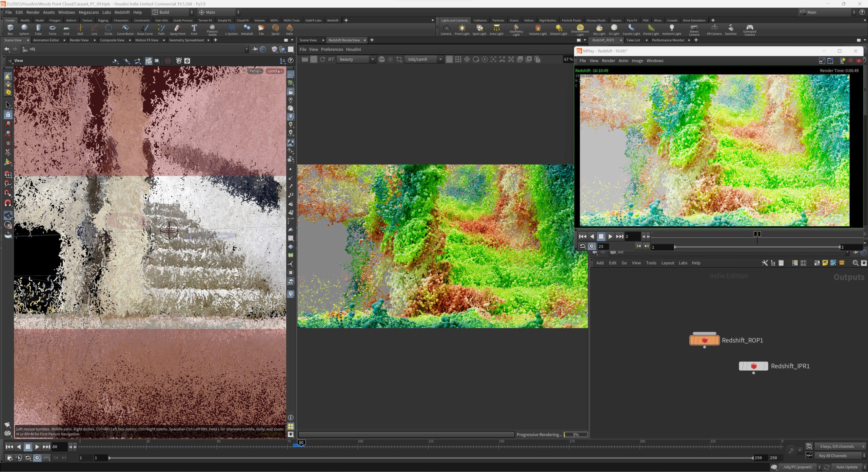
Task: Add new pane tab beside Performance Monitor
Action: click(x=696, y=40)
